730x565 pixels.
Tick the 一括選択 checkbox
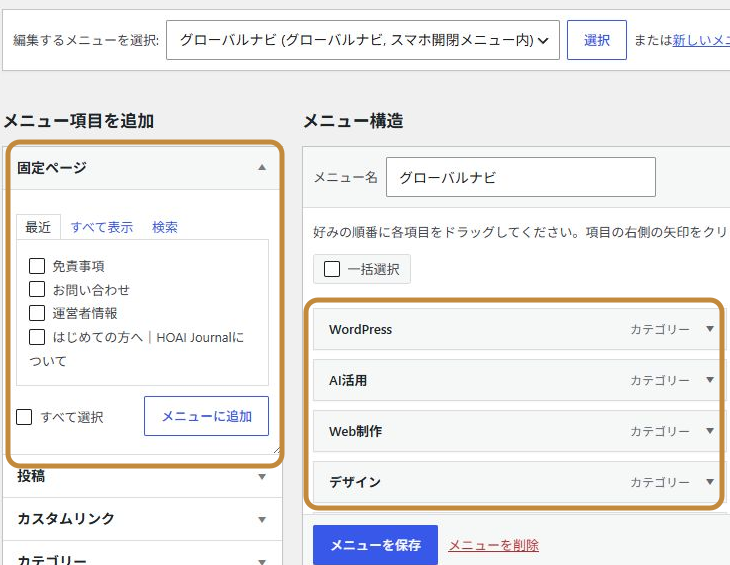coord(332,269)
